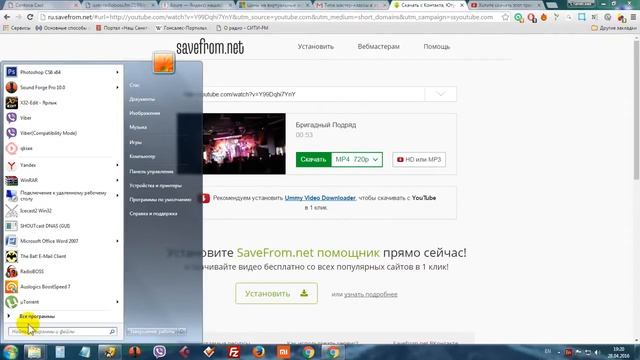Open Documents in Start menu

(142, 99)
